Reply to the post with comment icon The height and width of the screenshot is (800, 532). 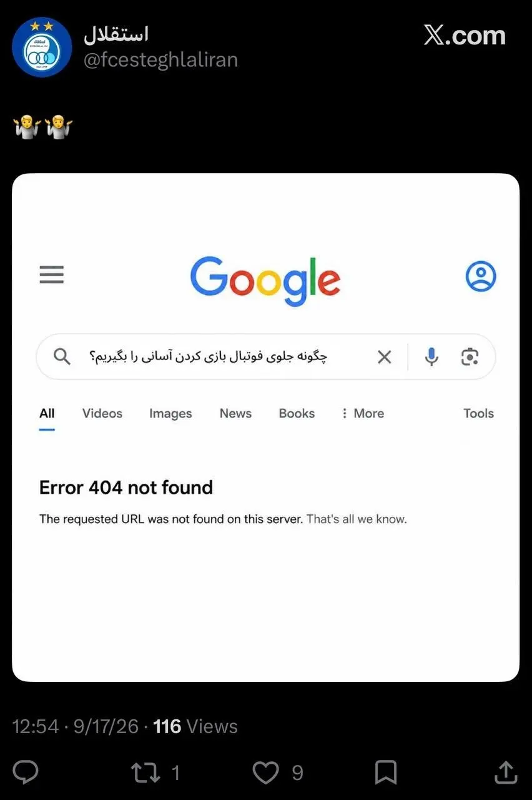(x=26, y=772)
